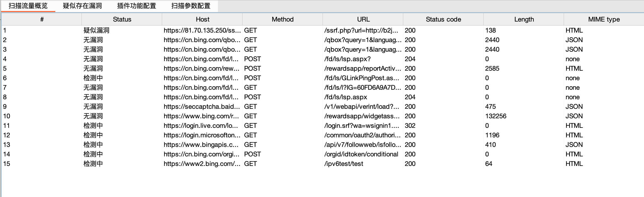Select the /orgid/idtoken/conditional URL row
Screen dimensions: 644x197
(x=361, y=154)
